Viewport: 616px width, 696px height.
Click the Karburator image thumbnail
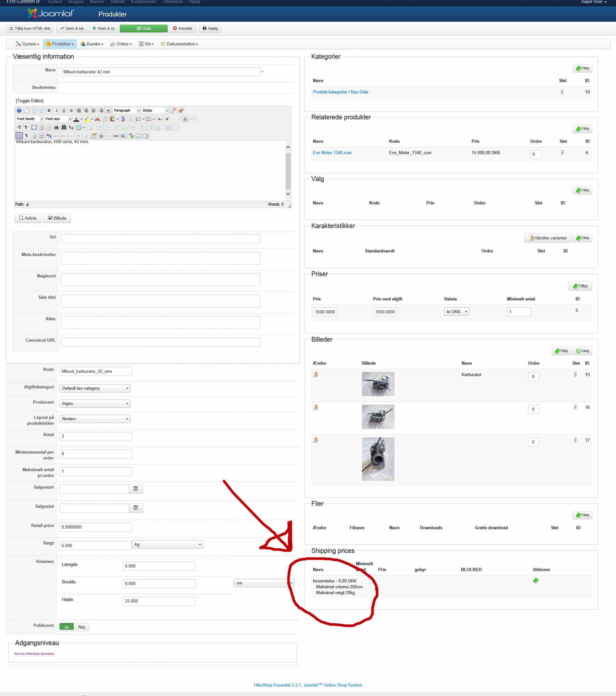click(378, 384)
